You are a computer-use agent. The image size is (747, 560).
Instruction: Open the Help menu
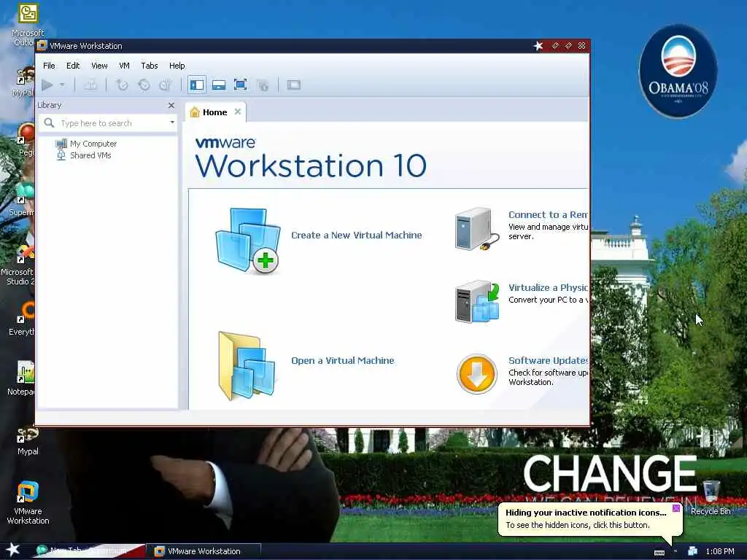point(177,66)
